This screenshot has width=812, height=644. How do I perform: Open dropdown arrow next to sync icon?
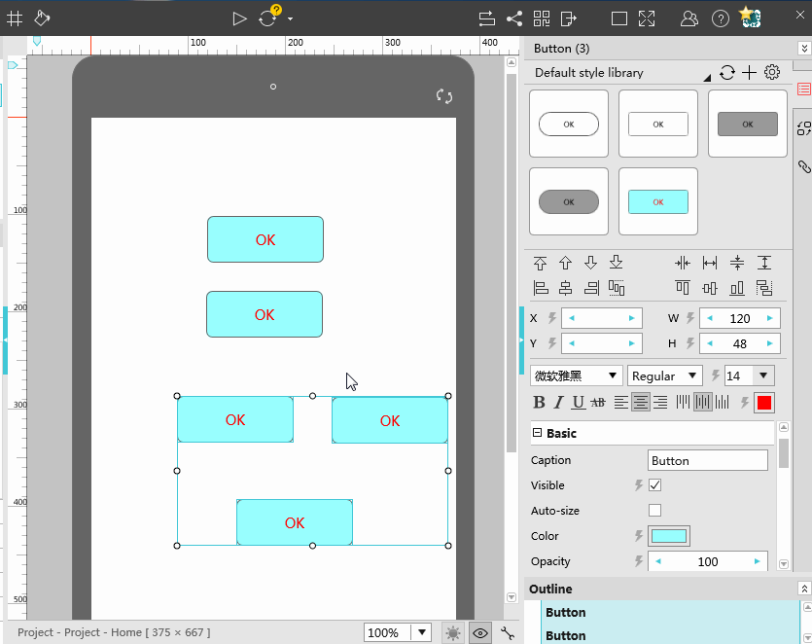[290, 19]
